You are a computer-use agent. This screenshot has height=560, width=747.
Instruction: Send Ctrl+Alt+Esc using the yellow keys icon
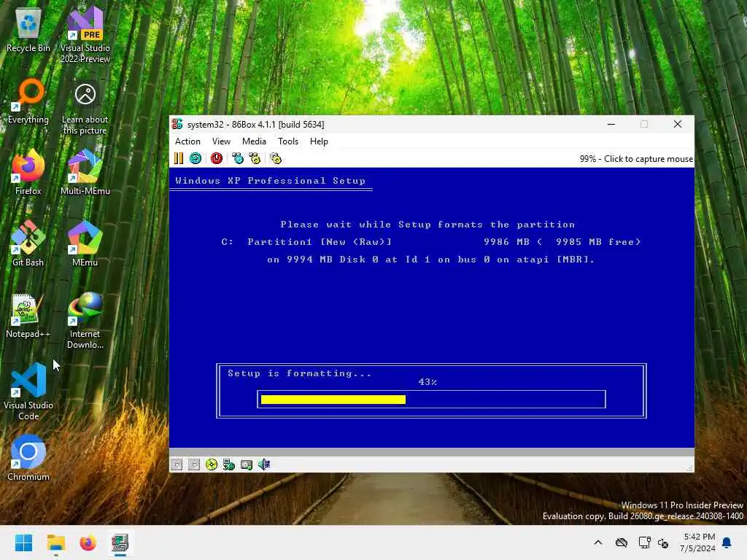click(x=255, y=158)
